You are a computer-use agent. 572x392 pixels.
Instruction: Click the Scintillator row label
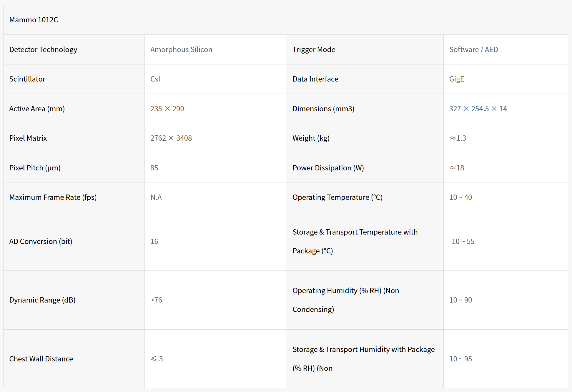click(27, 79)
